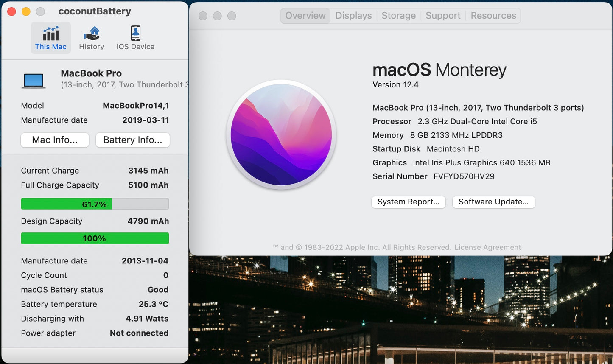Open the License Agreement link
This screenshot has height=364, width=613.
coord(487,247)
